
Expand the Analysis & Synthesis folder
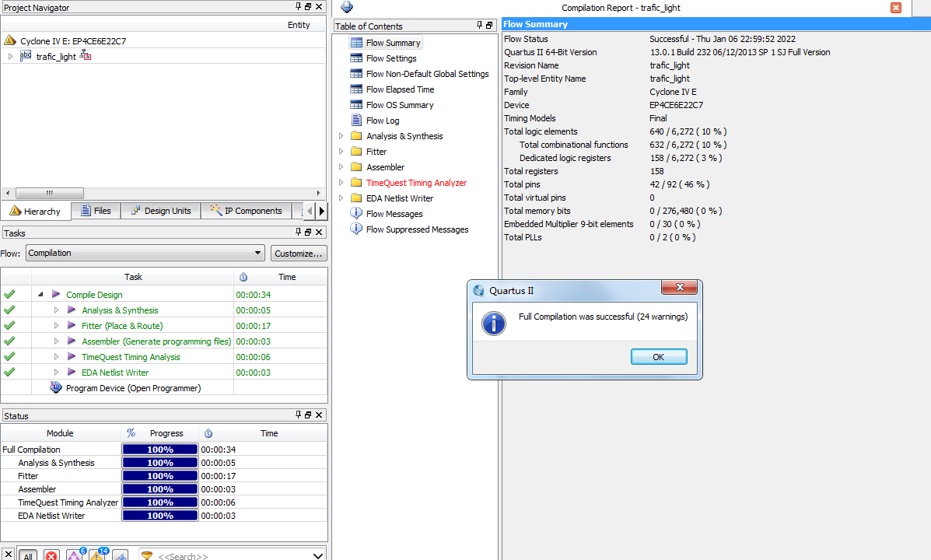pos(341,136)
